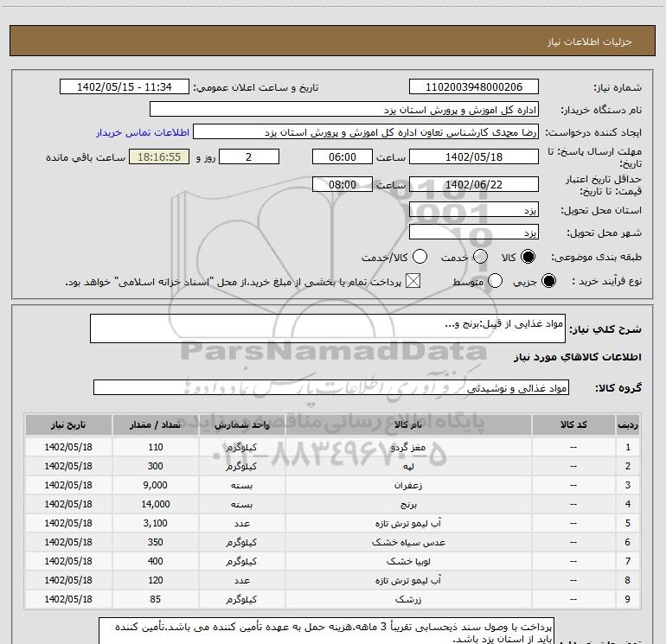The width and height of the screenshot is (666, 644).
Task: Select the کالا radio button
Action: click(528, 257)
